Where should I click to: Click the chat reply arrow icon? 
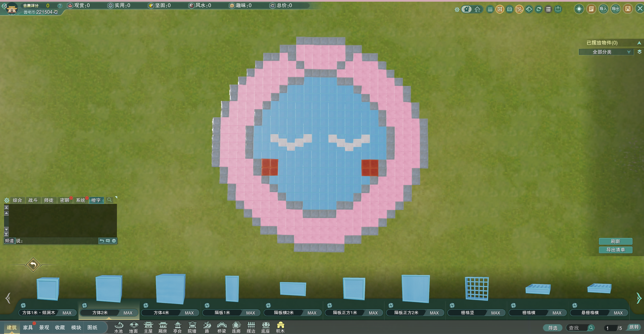pos(102,241)
